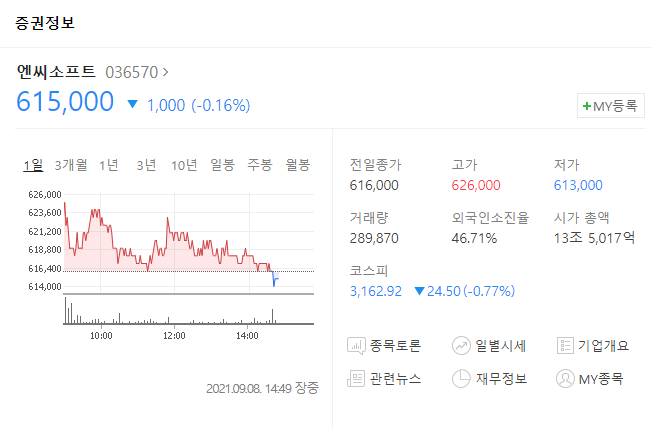Select the 일봉 daily candle tab
This screenshot has height=428, width=652.
pyautogui.click(x=222, y=165)
